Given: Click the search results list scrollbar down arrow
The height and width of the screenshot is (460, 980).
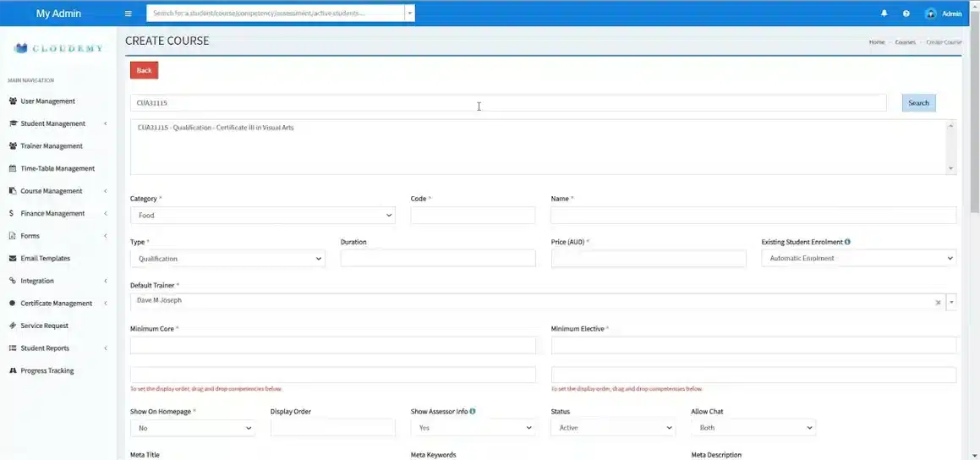Looking at the screenshot, I should (951, 169).
